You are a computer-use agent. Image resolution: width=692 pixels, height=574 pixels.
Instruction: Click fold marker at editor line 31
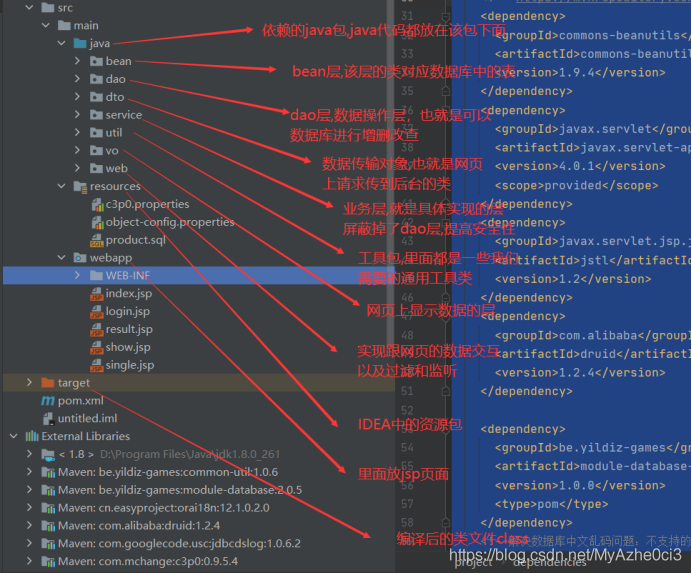pyautogui.click(x=446, y=17)
